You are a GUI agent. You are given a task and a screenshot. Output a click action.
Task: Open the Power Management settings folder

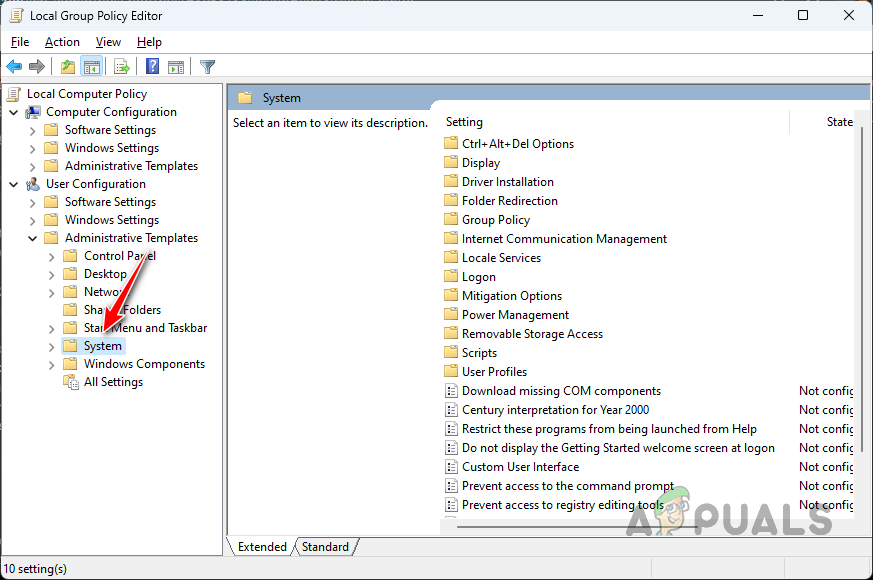514,314
